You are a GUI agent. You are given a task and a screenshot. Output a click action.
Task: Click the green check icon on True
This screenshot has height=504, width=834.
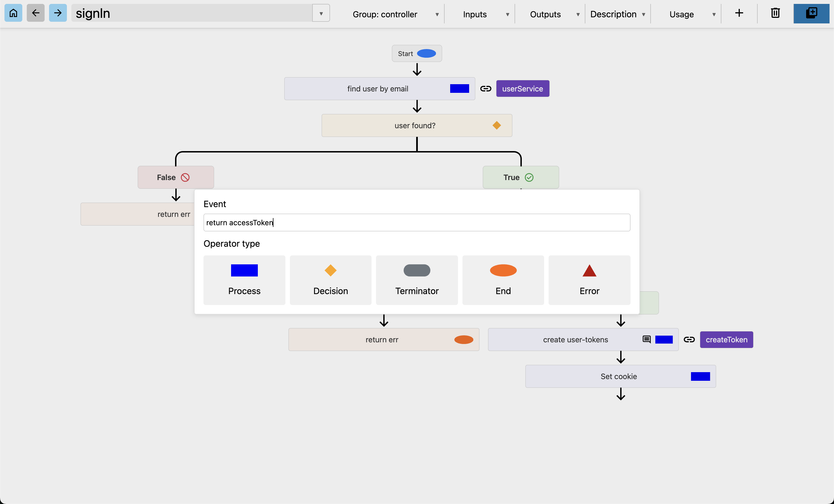529,177
